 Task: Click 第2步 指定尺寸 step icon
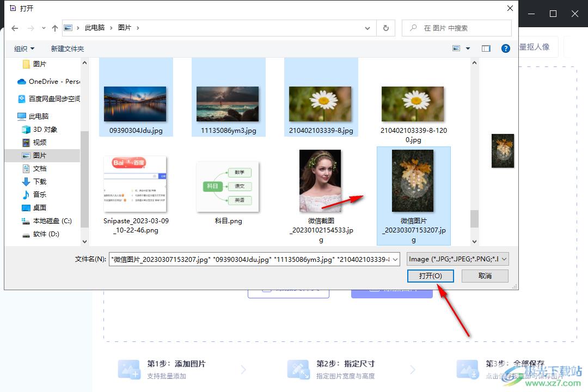[298, 370]
